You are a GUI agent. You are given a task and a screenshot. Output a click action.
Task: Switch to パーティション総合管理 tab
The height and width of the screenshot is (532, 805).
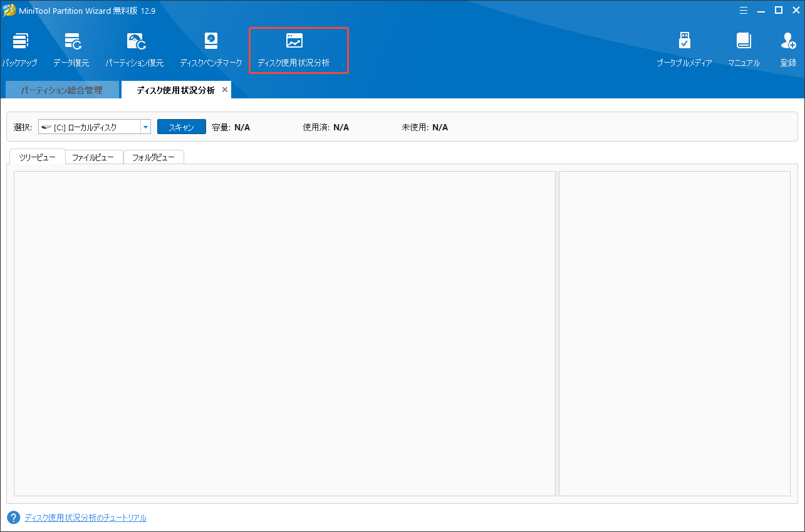pos(61,90)
